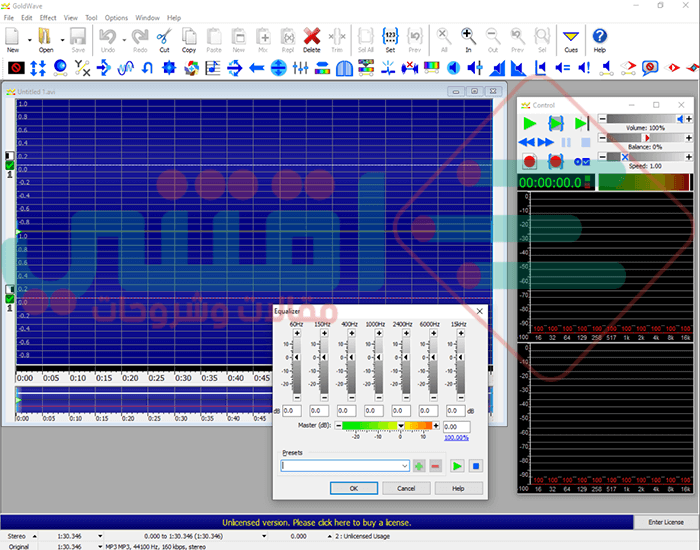Click the dB input field under the 1000Hz band
Screen dimensions: 700x550
pos(373,411)
